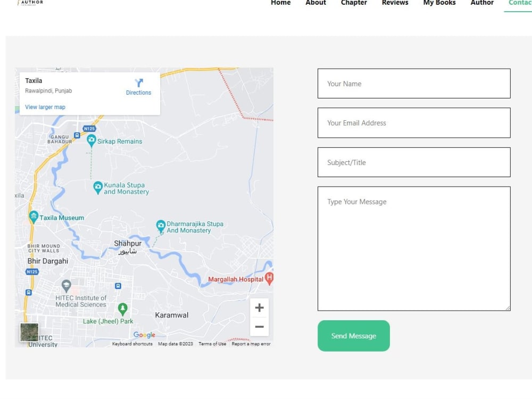The image size is (532, 399).
Task: Zoom out with map minus button
Action: pyautogui.click(x=259, y=327)
